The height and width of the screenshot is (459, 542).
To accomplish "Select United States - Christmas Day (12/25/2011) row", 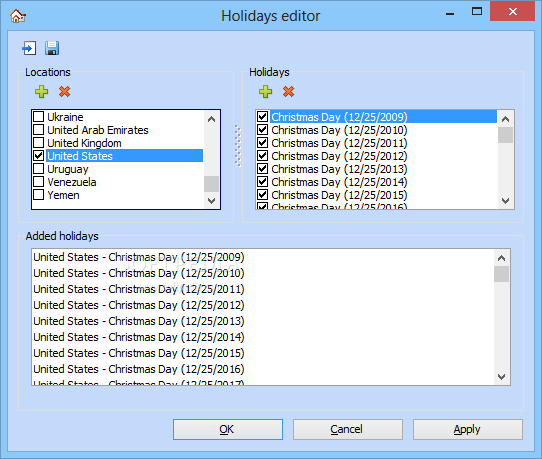I will tap(263, 289).
